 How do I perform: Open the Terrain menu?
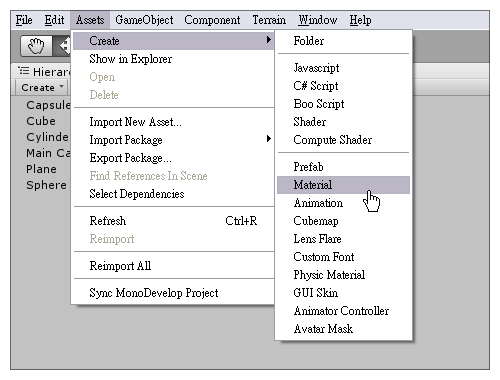pyautogui.click(x=269, y=20)
